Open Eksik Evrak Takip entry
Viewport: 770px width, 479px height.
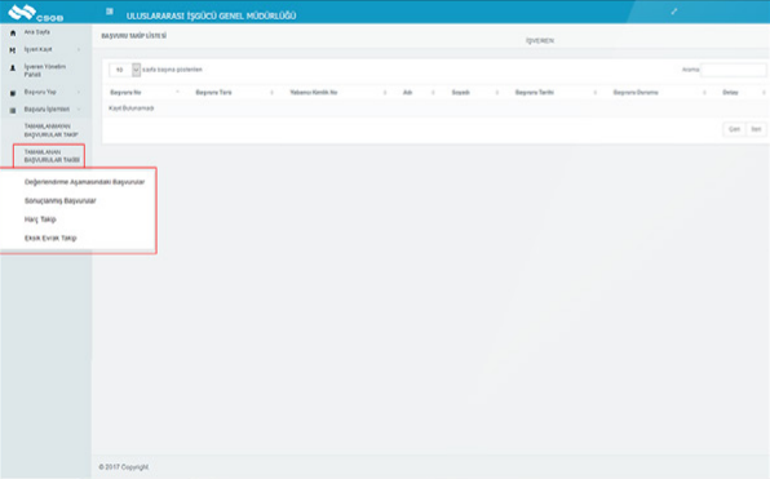coord(50,238)
